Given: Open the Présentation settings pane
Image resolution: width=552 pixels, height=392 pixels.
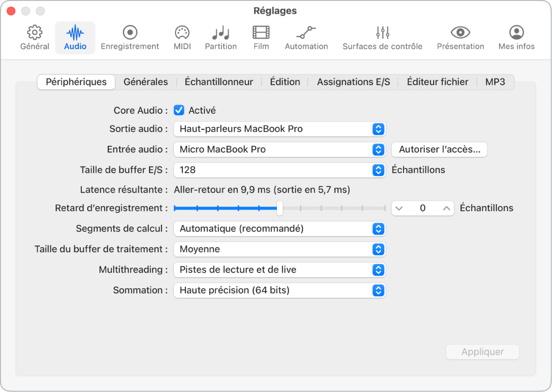Looking at the screenshot, I should 460,37.
